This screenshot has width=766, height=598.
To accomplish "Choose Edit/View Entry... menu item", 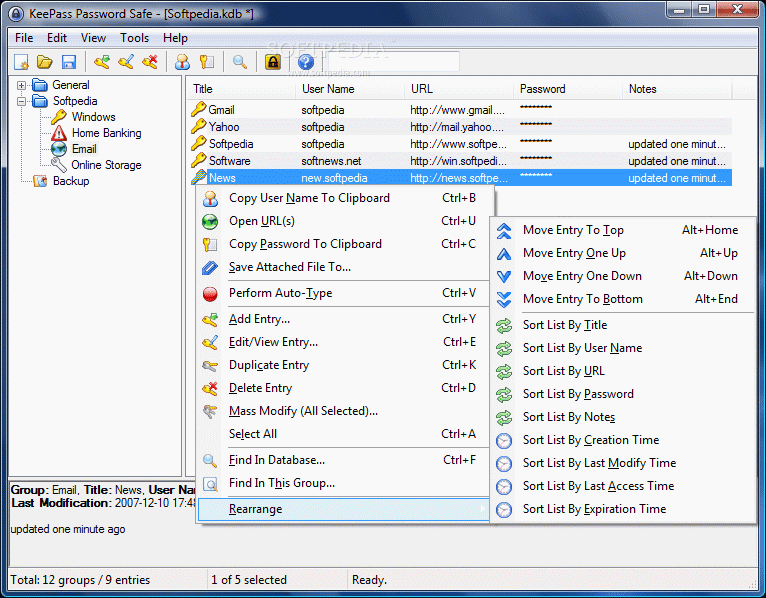I will click(344, 342).
